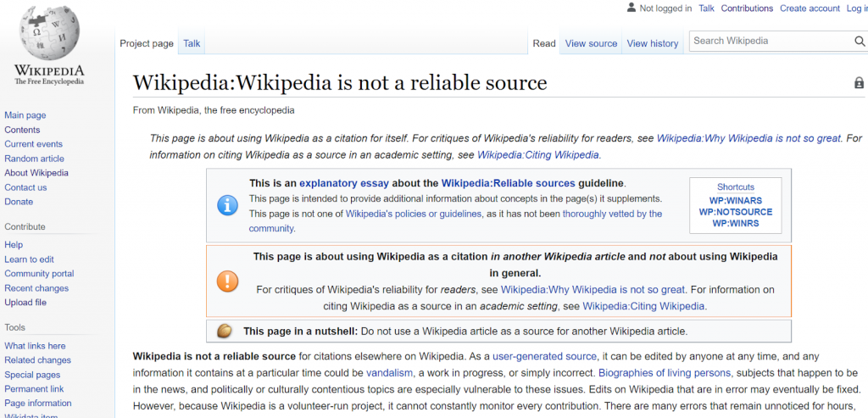Viewport: 868px width, 418px height.
Task: Open About Wikipedia link
Action: (36, 173)
